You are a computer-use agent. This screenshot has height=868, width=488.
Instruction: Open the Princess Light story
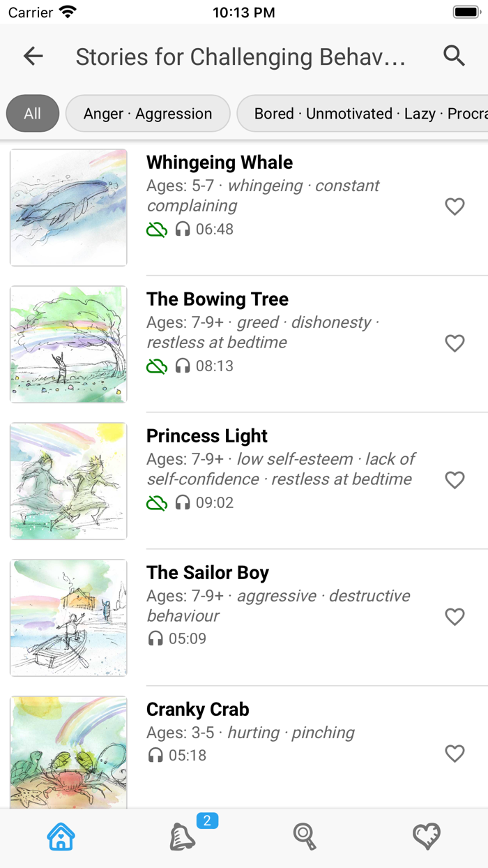[x=207, y=435]
